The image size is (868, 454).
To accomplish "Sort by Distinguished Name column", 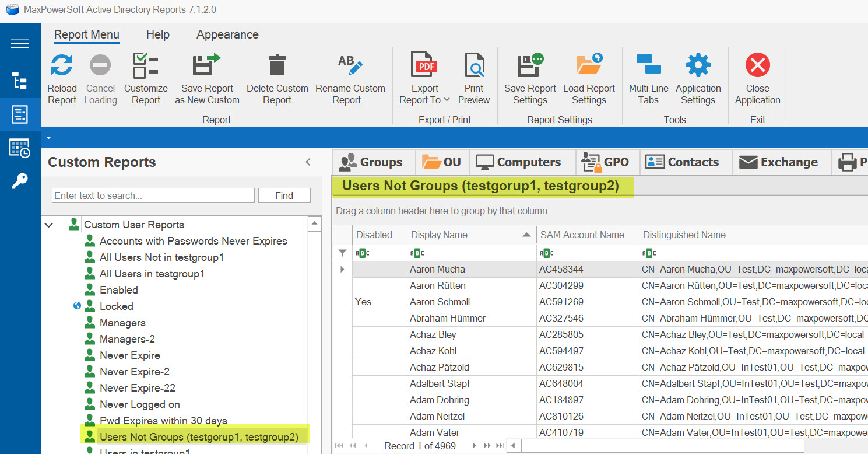I will point(753,235).
